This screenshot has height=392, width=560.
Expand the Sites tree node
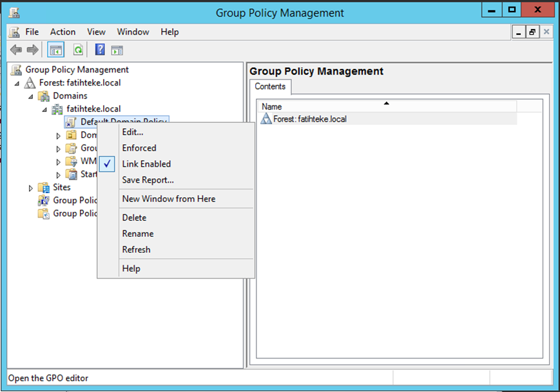pos(31,188)
